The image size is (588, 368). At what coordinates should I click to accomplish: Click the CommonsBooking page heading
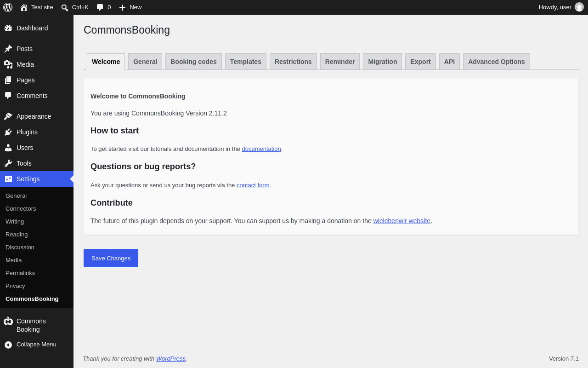[127, 30]
